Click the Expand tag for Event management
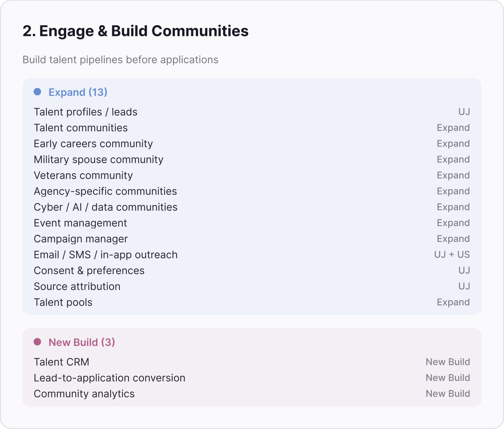 pos(453,223)
